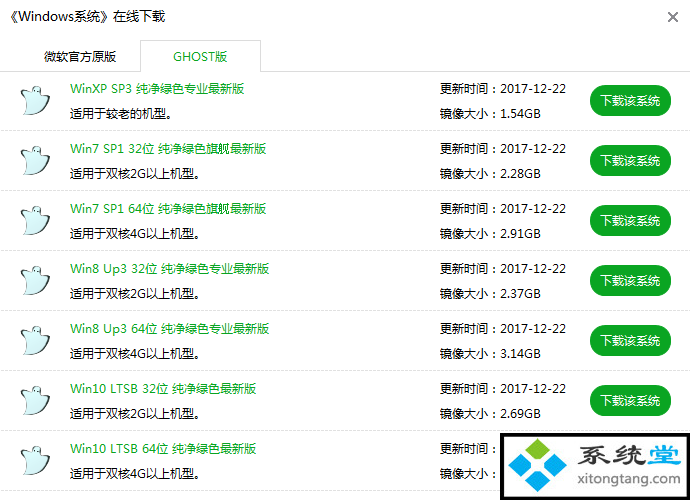Click the dialog title 《Windows系统》在线下载
This screenshot has height=500, width=690.
pyautogui.click(x=87, y=17)
